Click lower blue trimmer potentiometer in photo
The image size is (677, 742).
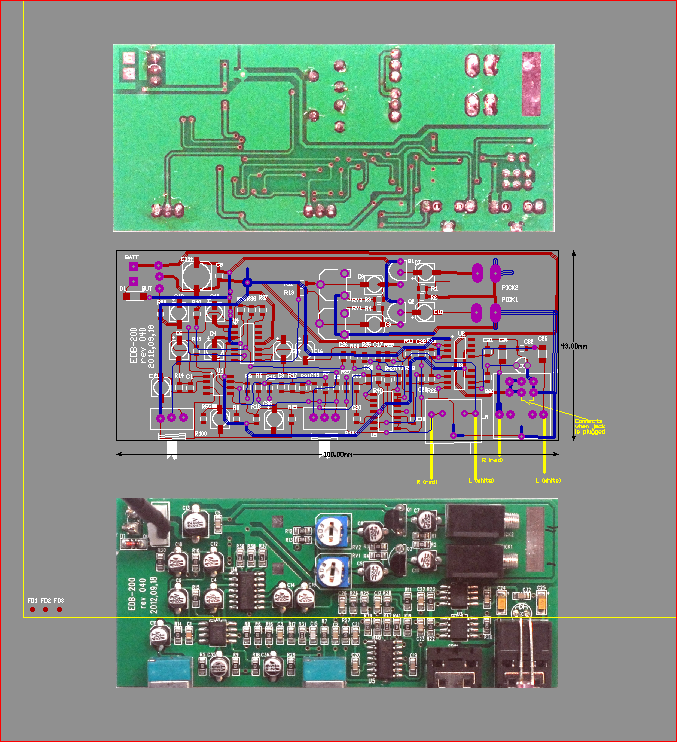(331, 572)
